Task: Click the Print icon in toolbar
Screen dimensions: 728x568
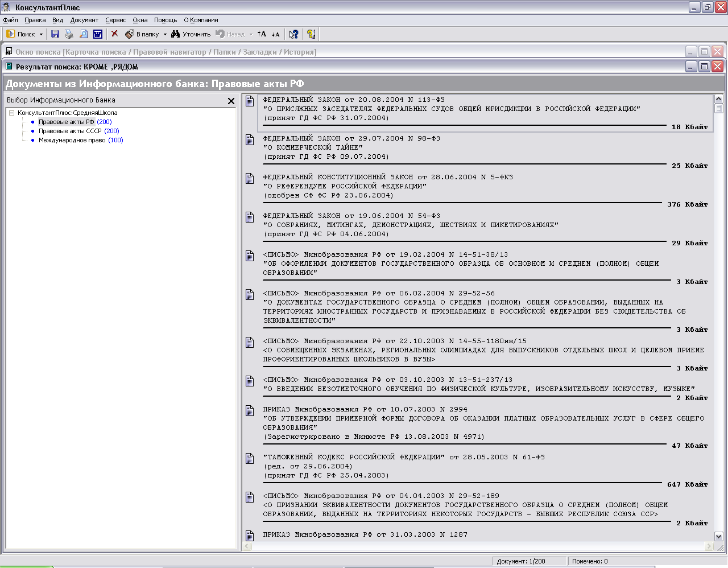Action: pyautogui.click(x=69, y=34)
